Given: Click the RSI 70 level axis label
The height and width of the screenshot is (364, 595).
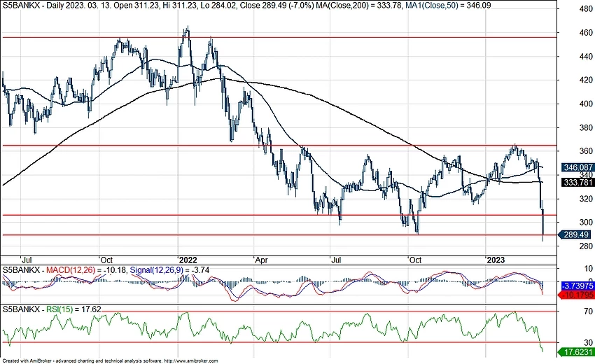Looking at the screenshot, I should [588, 311].
